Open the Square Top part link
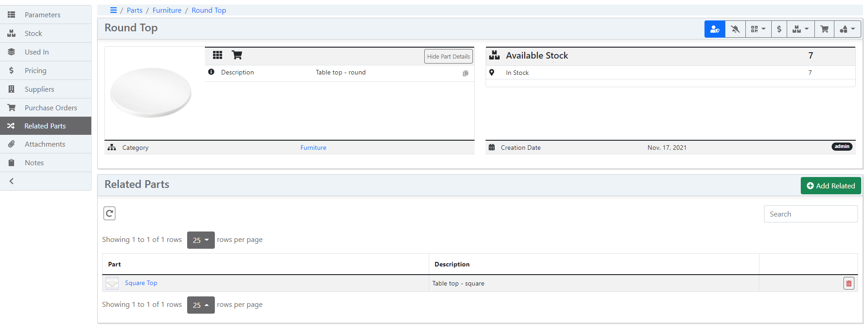868x330 pixels. (x=141, y=283)
